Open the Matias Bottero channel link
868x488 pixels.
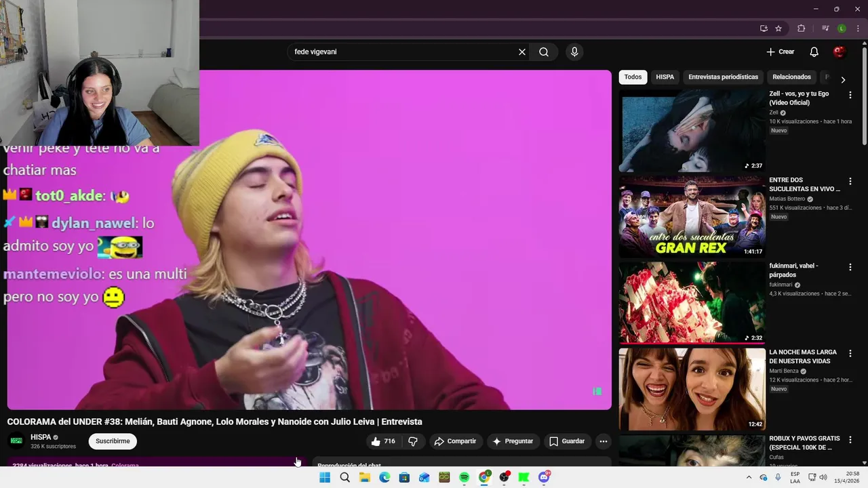click(787, 199)
